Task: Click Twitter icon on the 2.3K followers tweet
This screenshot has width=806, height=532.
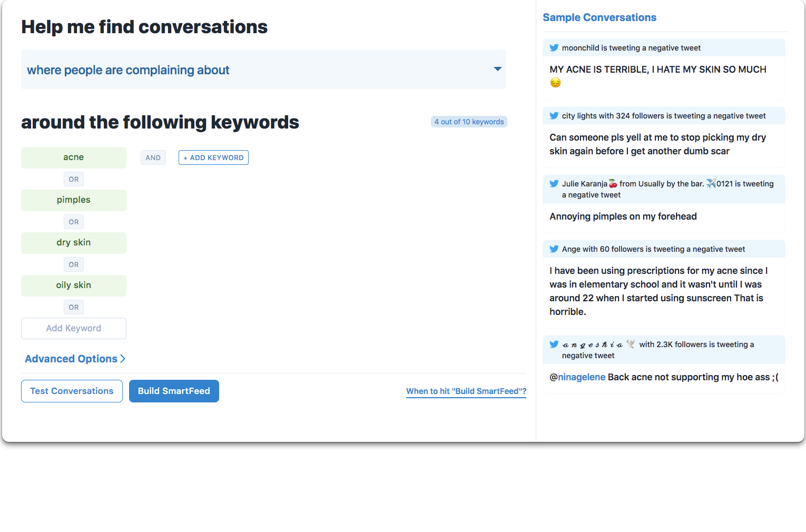Action: [554, 344]
